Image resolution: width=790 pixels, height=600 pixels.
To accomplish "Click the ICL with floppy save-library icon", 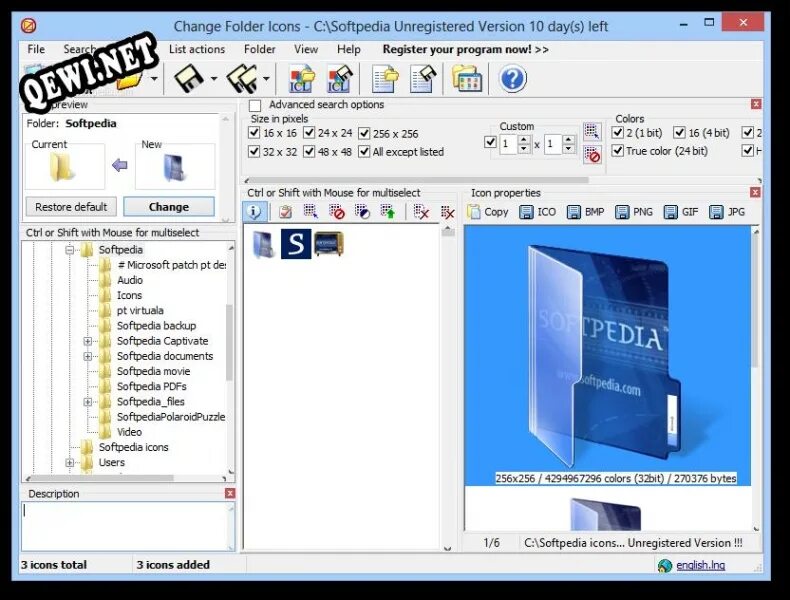I will pos(339,79).
